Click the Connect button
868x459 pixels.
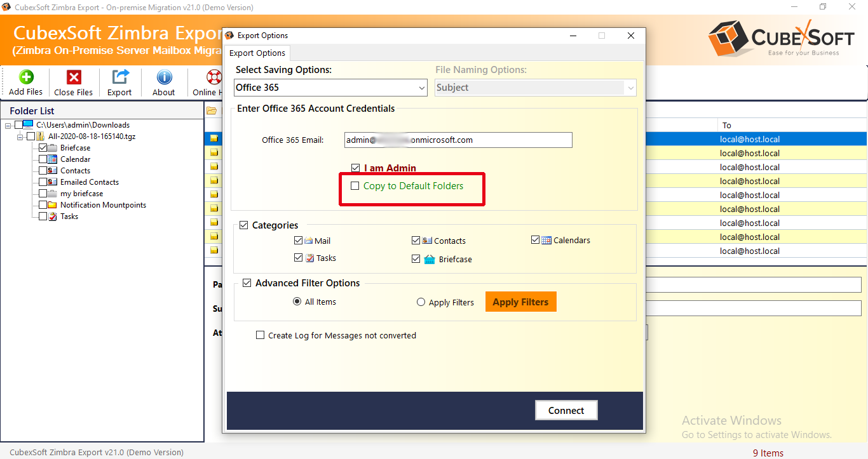tap(566, 410)
